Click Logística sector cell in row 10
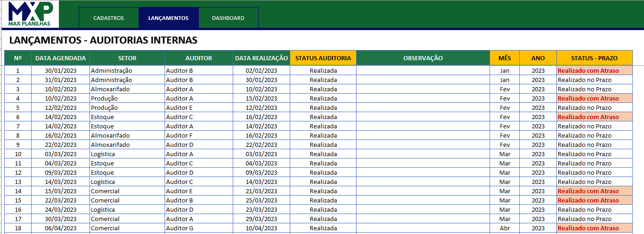 [128, 154]
